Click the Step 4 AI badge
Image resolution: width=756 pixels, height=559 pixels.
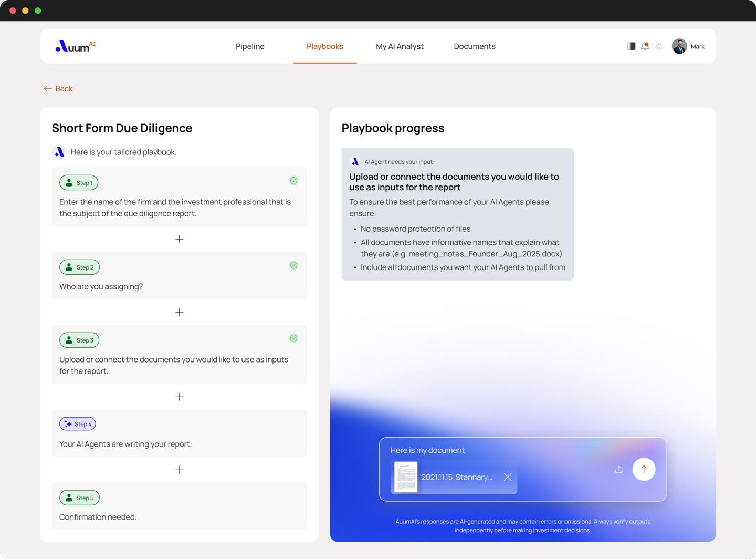point(78,424)
